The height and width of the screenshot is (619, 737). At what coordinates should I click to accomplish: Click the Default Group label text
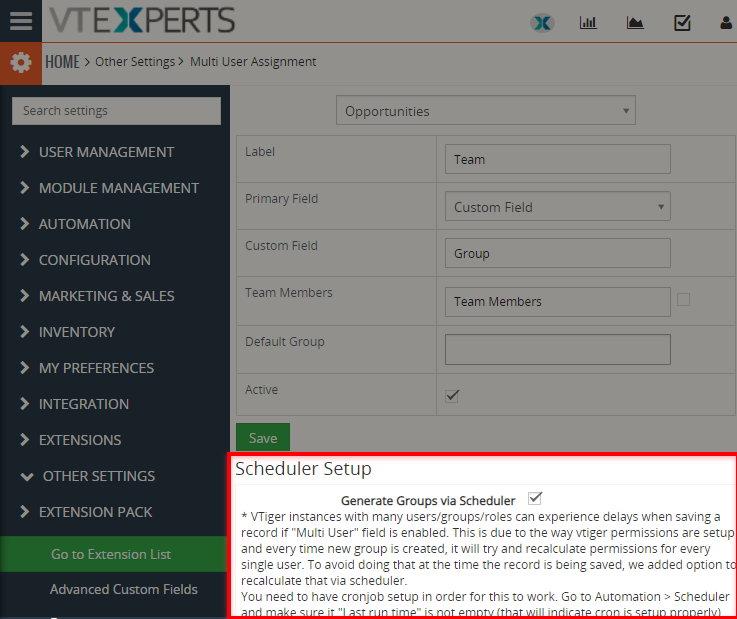(x=284, y=342)
